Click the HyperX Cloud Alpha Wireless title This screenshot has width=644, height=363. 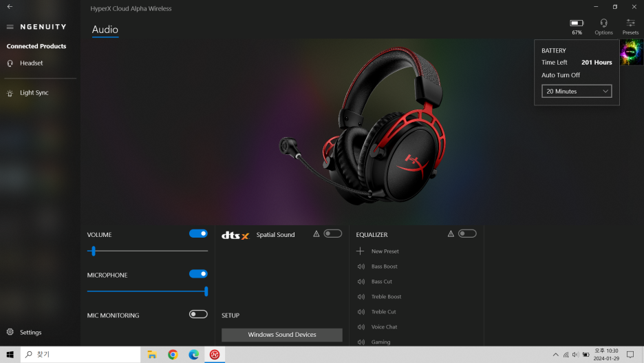pyautogui.click(x=131, y=9)
